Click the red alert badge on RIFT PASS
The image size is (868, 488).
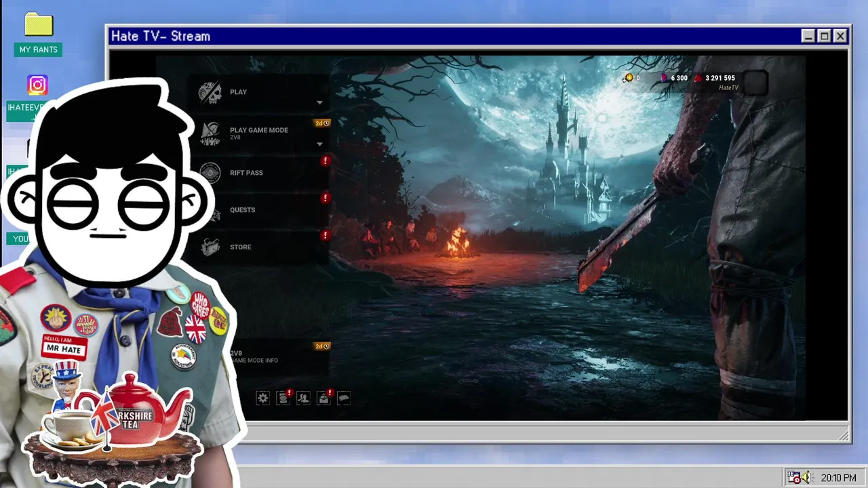[x=325, y=161]
